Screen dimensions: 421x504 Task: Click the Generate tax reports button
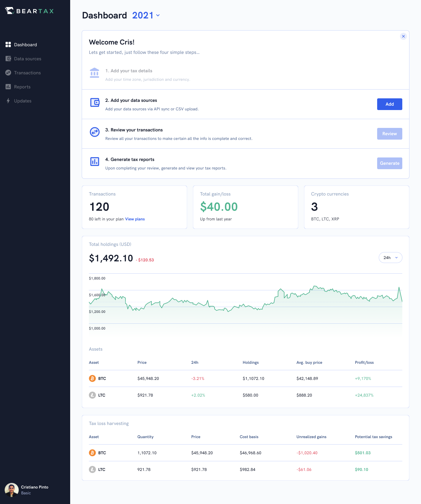(389, 163)
